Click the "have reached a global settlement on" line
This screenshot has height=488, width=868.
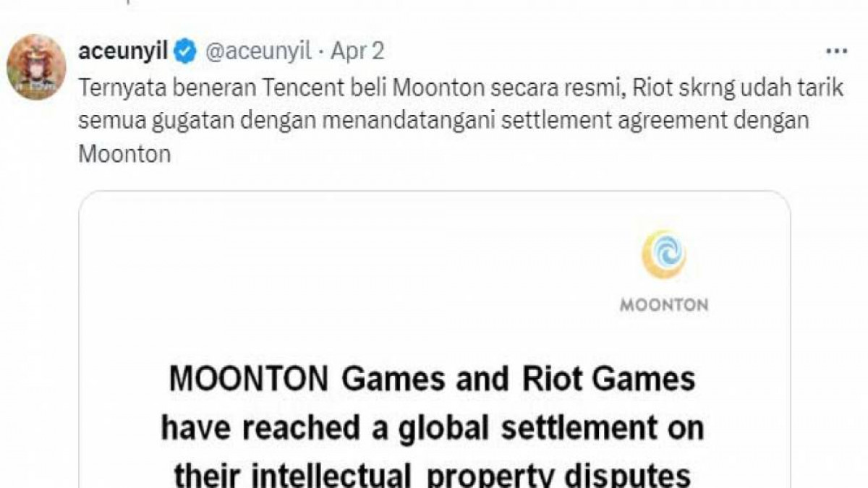433,428
